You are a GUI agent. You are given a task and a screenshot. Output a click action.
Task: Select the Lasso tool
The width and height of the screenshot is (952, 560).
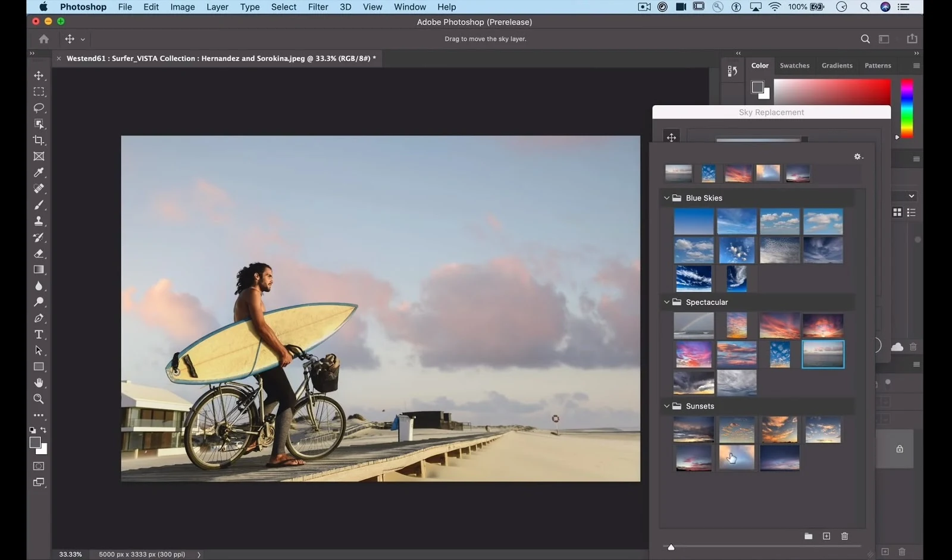39,108
